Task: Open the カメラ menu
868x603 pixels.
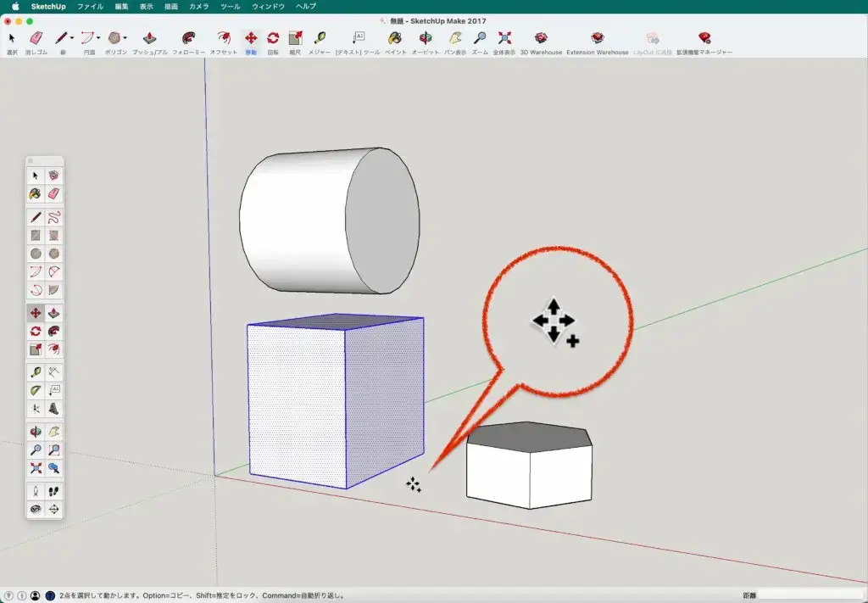Action: (x=198, y=7)
